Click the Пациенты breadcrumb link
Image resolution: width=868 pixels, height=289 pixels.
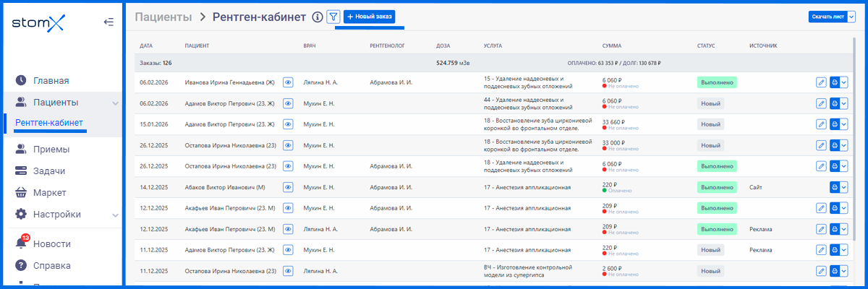[x=163, y=17]
